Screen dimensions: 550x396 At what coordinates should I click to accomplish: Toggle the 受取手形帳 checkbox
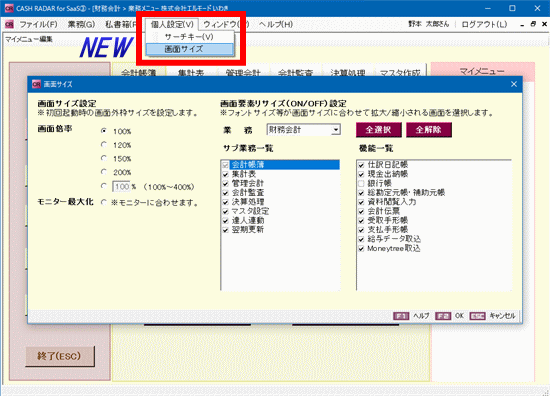361,220
